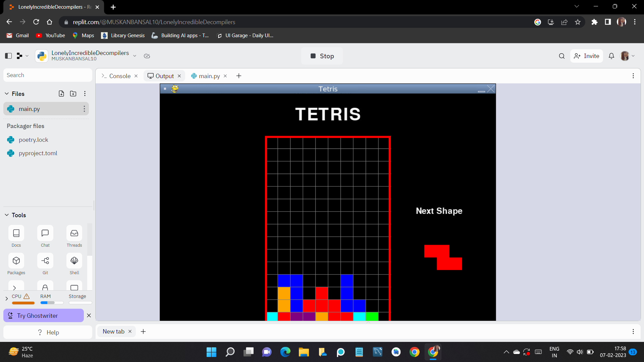Screen dimensions: 644x362
Task: Select main.py in the file tree
Action: tap(46, 109)
